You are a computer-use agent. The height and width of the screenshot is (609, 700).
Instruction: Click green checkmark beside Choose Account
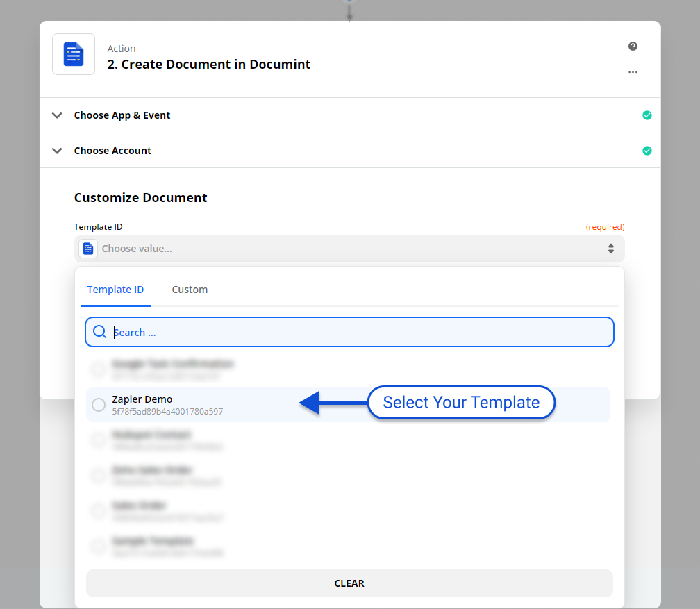tap(647, 151)
